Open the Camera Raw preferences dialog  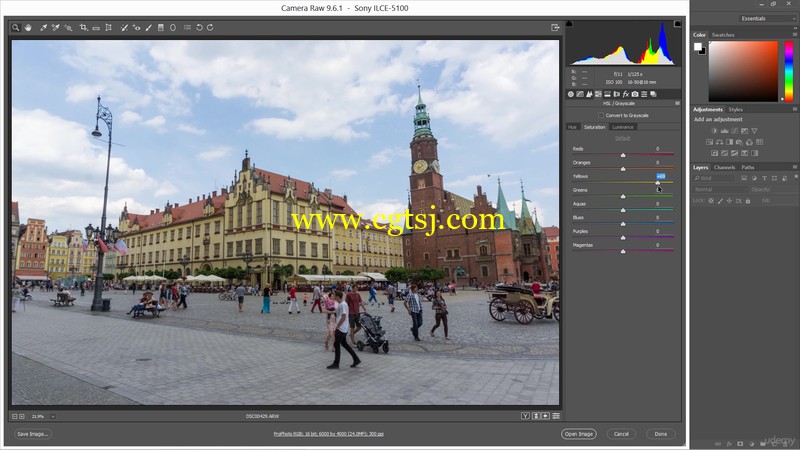coord(187,28)
